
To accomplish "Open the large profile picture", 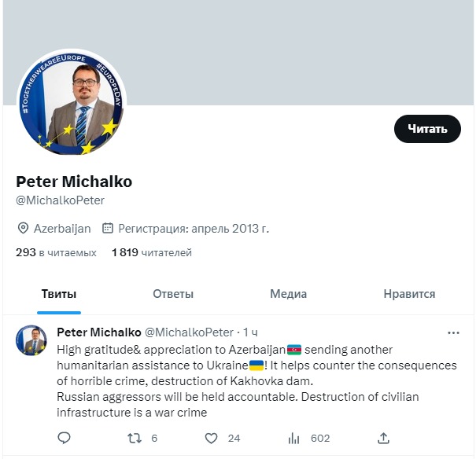I will [x=72, y=103].
